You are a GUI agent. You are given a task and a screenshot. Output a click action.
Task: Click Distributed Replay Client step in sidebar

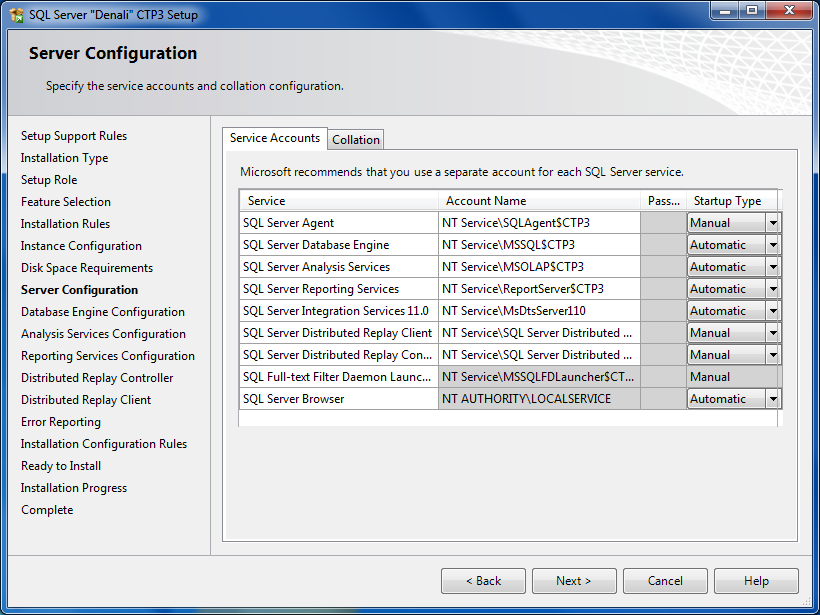pyautogui.click(x=86, y=400)
